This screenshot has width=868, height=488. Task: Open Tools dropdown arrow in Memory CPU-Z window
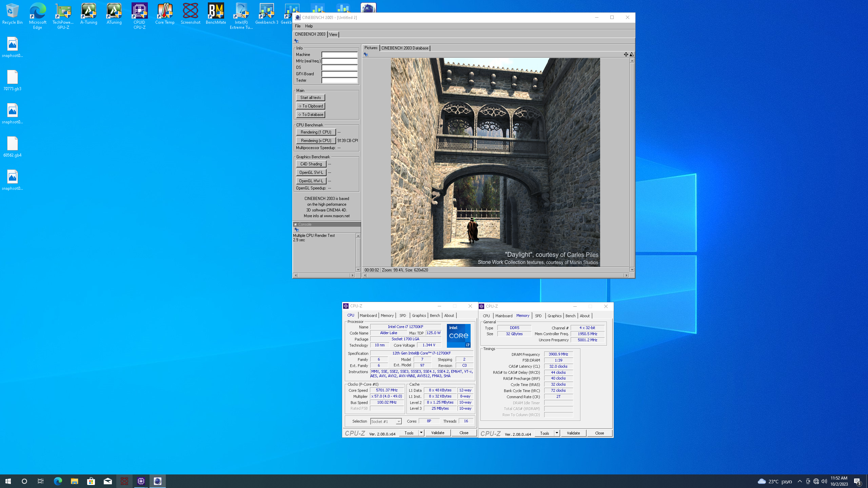pos(557,433)
